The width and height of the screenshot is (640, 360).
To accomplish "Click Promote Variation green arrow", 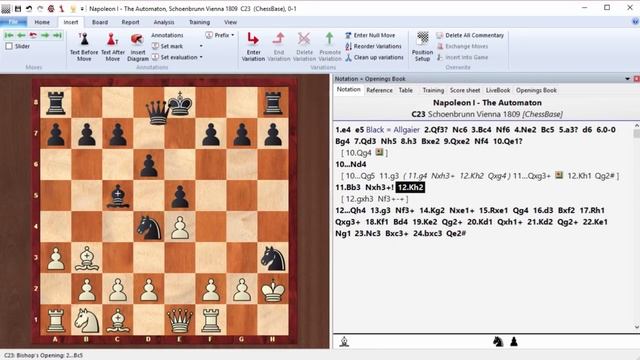I will (x=329, y=39).
